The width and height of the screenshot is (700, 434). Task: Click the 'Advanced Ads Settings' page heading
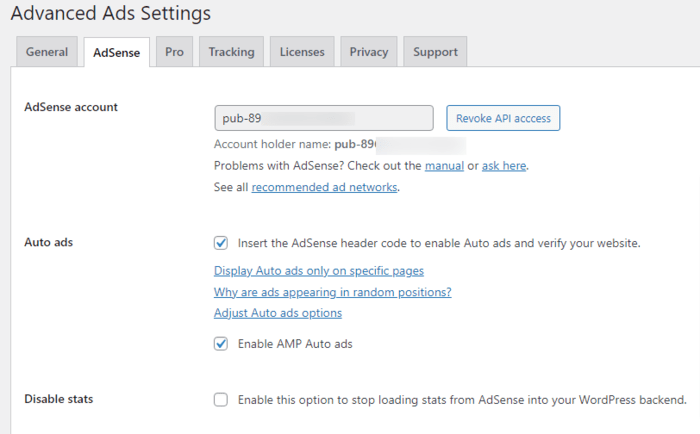[111, 13]
